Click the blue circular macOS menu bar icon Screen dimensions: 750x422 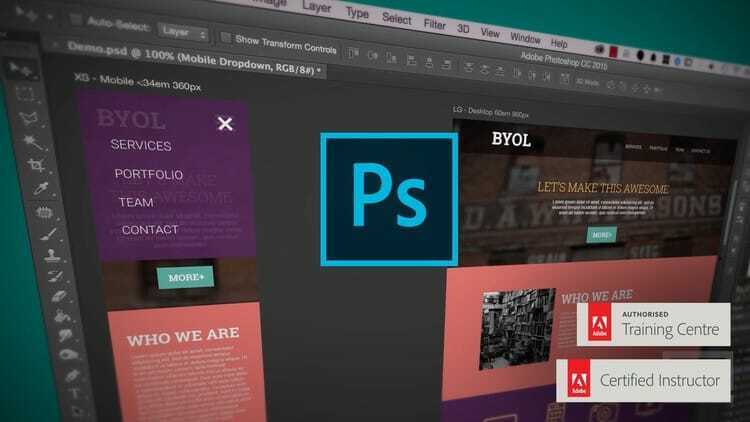pyautogui.click(x=677, y=61)
